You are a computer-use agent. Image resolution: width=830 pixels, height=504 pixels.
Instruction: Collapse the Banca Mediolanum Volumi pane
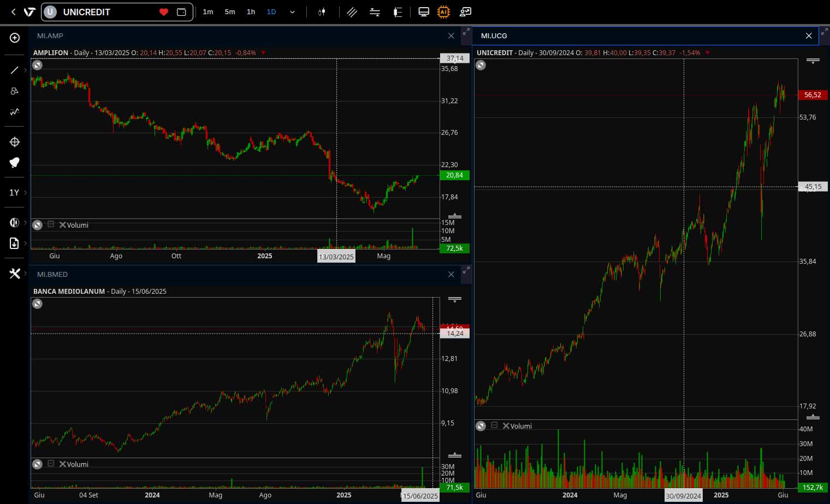pyautogui.click(x=51, y=464)
